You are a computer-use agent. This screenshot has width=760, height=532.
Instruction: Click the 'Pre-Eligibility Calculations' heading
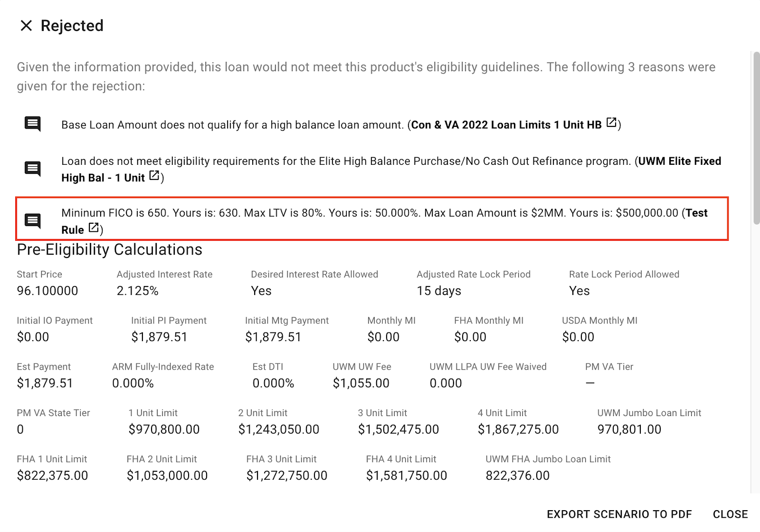(x=110, y=250)
